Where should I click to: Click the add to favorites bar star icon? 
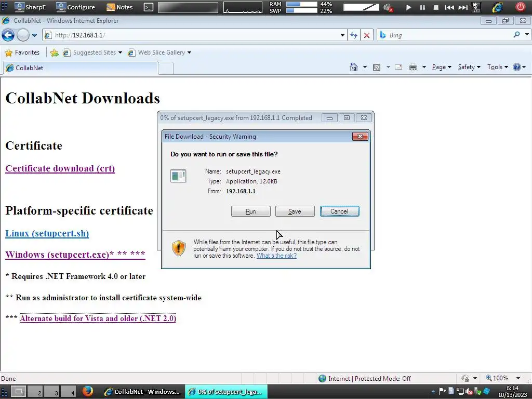click(x=54, y=52)
